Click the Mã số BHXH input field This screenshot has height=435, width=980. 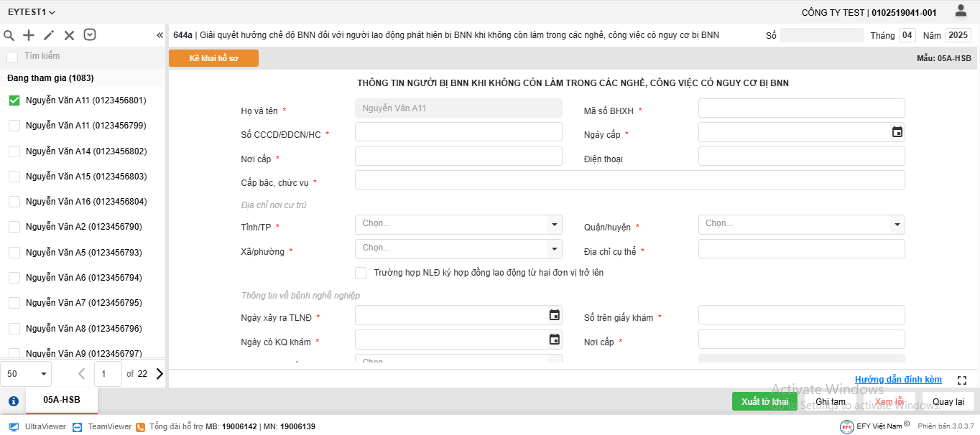click(801, 108)
